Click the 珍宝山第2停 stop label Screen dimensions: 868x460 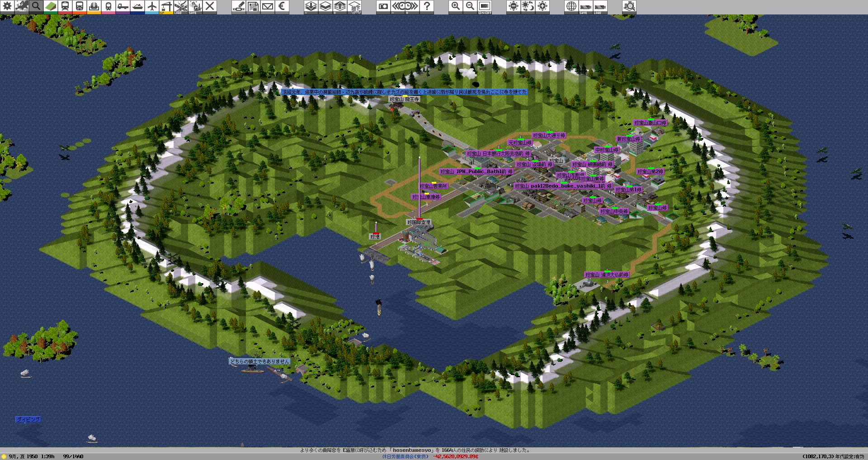[x=651, y=171]
